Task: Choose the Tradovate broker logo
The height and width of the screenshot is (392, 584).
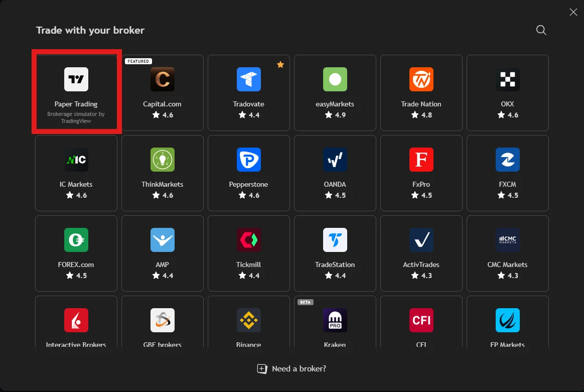Action: [249, 79]
